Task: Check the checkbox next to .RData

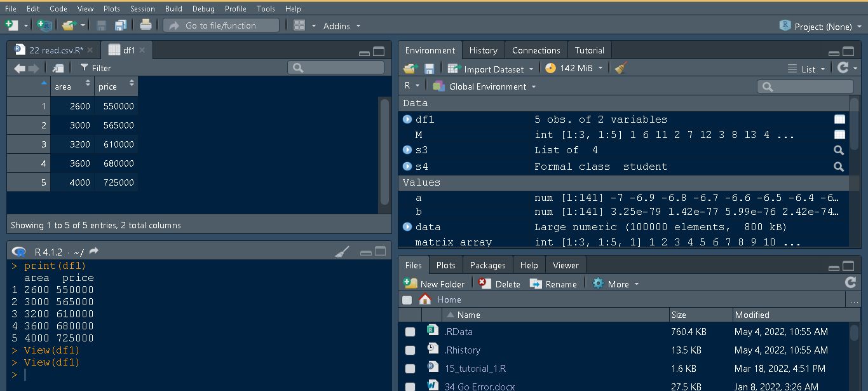Action: click(x=410, y=331)
